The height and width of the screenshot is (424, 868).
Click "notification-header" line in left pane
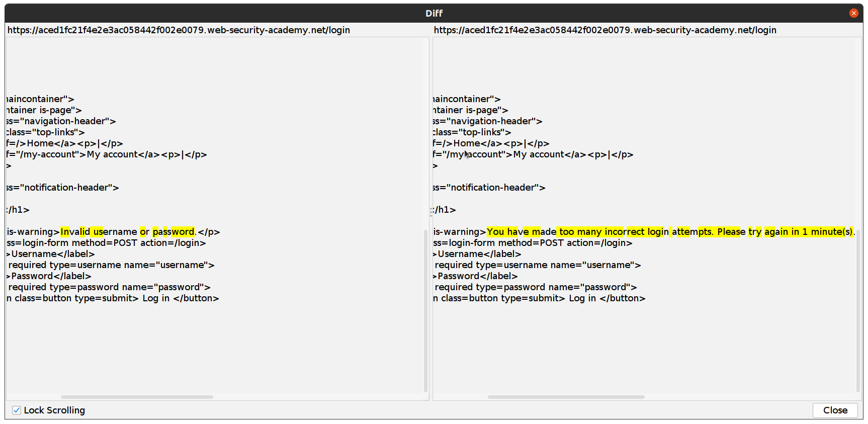pyautogui.click(x=63, y=188)
